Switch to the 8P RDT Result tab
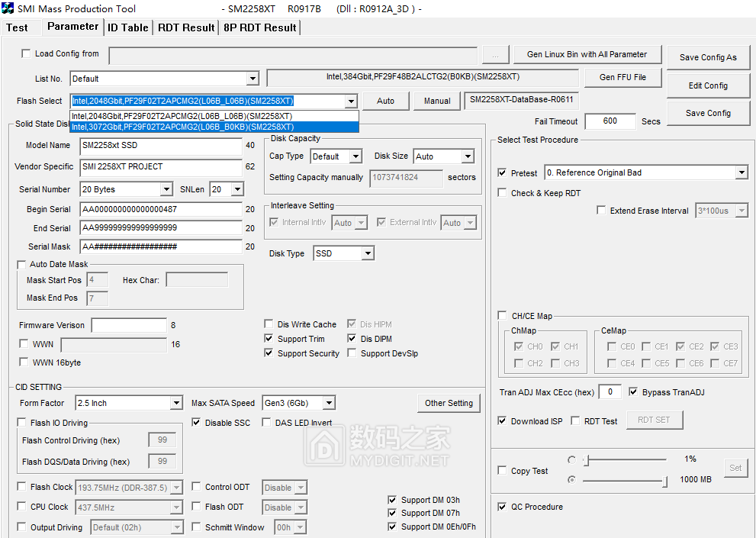This screenshot has height=538, width=756. (x=260, y=27)
